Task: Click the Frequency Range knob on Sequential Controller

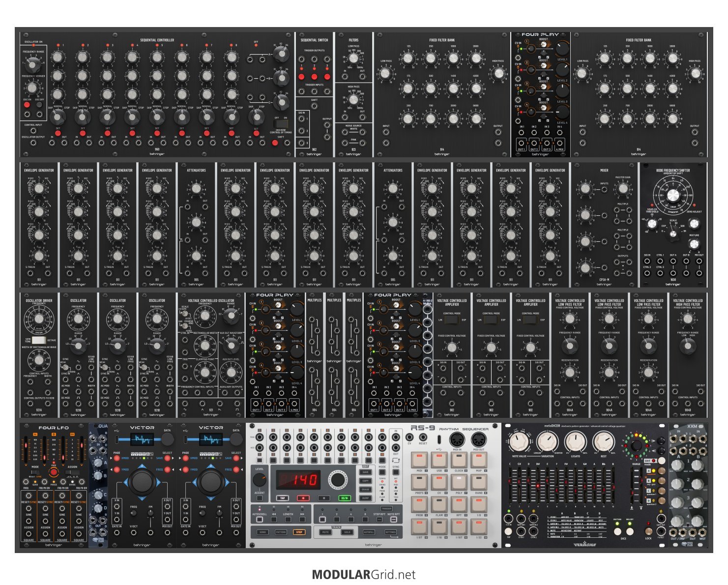Action: click(32, 65)
